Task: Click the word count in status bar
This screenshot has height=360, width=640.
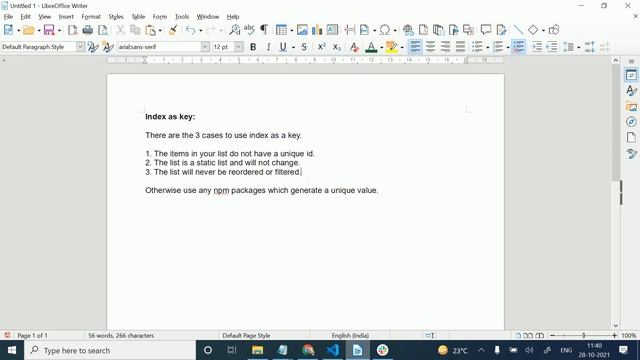Action: (121, 336)
